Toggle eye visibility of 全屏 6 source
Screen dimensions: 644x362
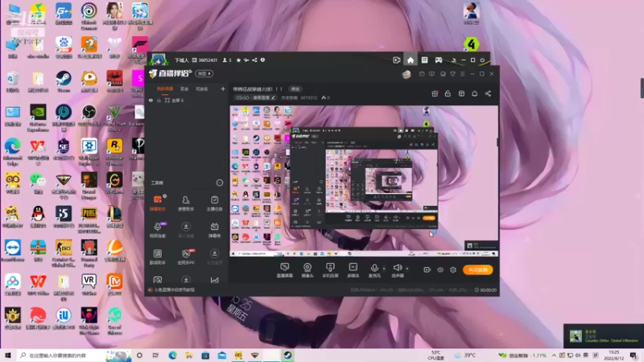(x=151, y=100)
